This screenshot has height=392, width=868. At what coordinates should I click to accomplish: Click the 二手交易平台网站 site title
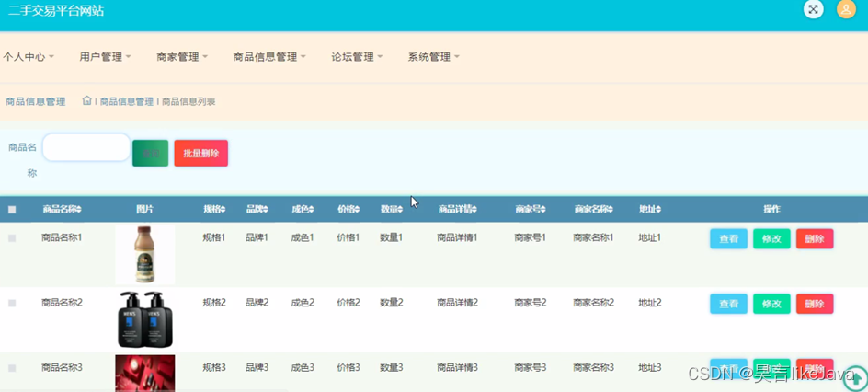56,10
